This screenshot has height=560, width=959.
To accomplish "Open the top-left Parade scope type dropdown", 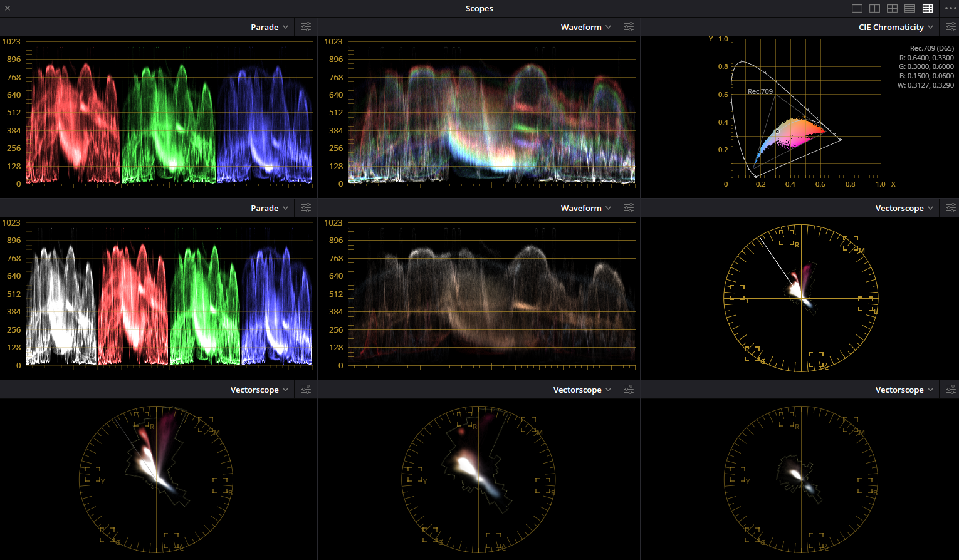I will pyautogui.click(x=269, y=26).
